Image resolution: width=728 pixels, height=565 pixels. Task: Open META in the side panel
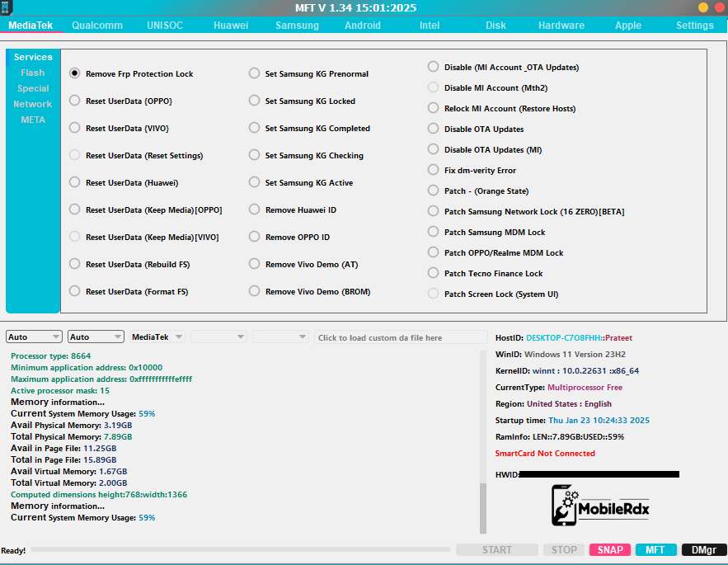(33, 120)
